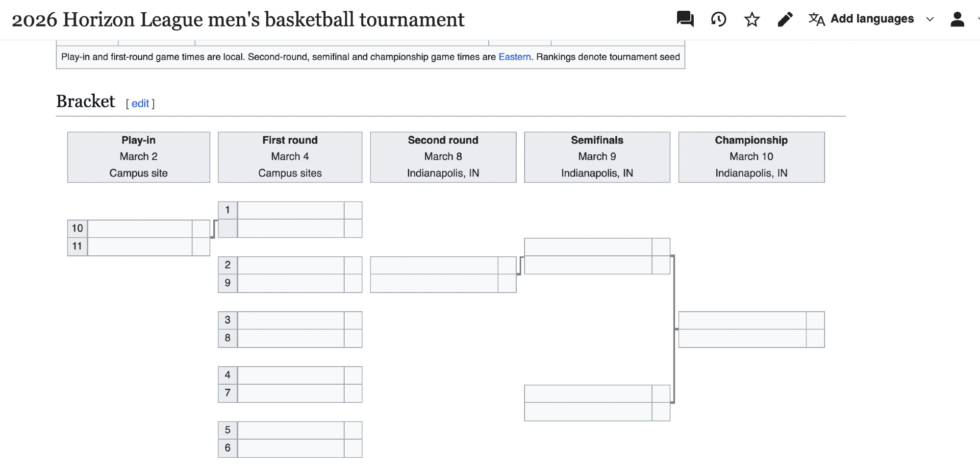Click the Semifinals March 9 header
Image resolution: width=980 pixels, height=470 pixels.
click(x=597, y=157)
